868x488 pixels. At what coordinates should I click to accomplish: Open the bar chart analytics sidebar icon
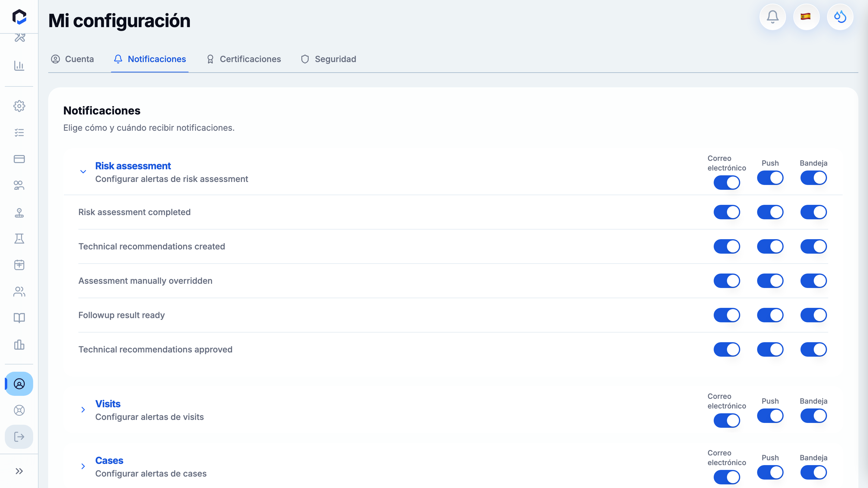click(19, 65)
